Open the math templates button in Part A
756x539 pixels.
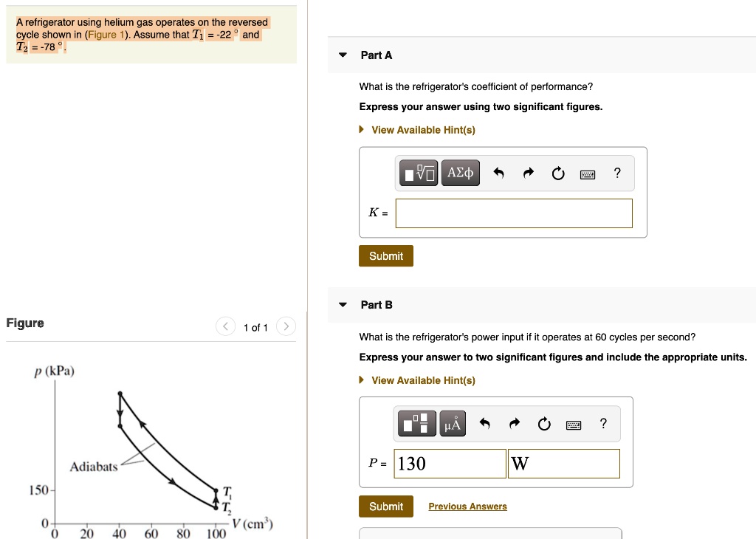(419, 173)
